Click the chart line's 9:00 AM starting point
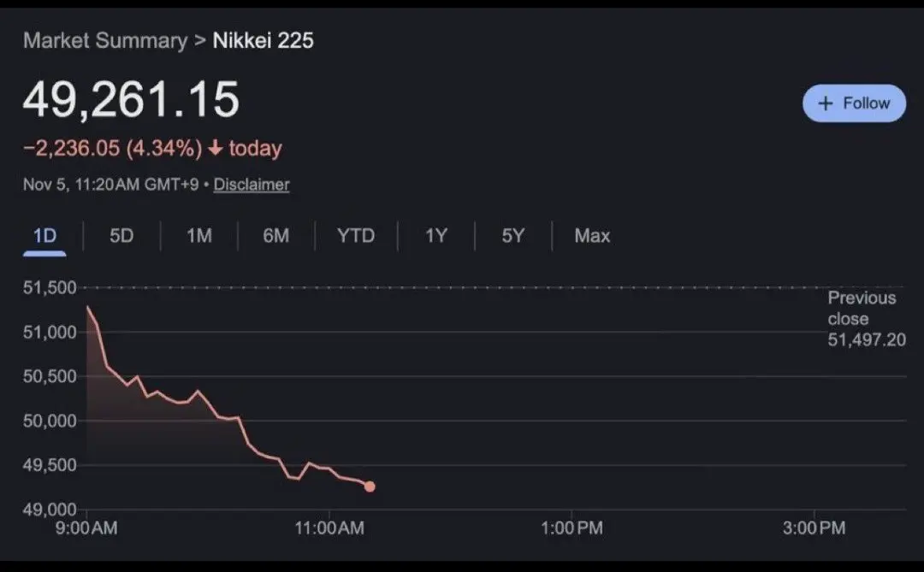Screen dimensions: 924x572 87,306
